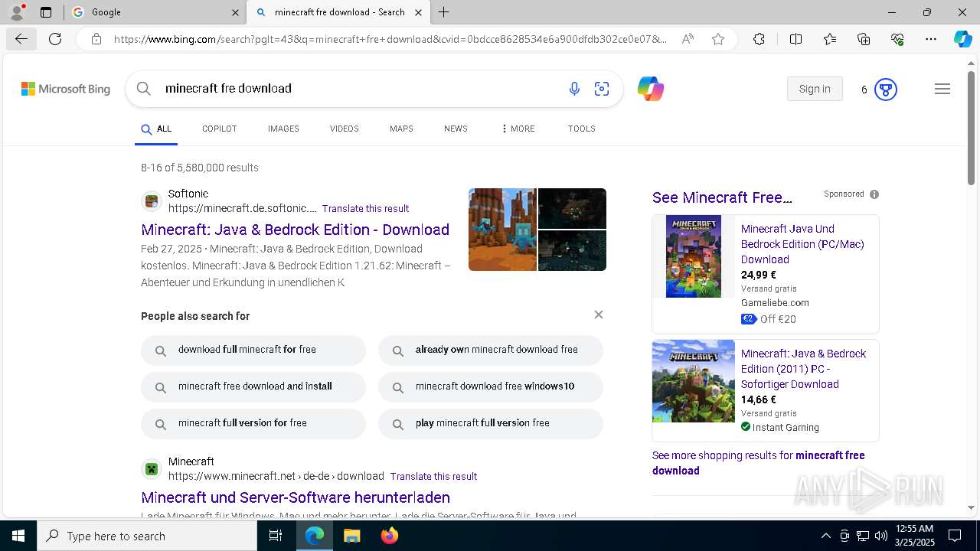Open the Gameliebe product box art
Viewport: 980px width, 551px height.
[x=694, y=256]
